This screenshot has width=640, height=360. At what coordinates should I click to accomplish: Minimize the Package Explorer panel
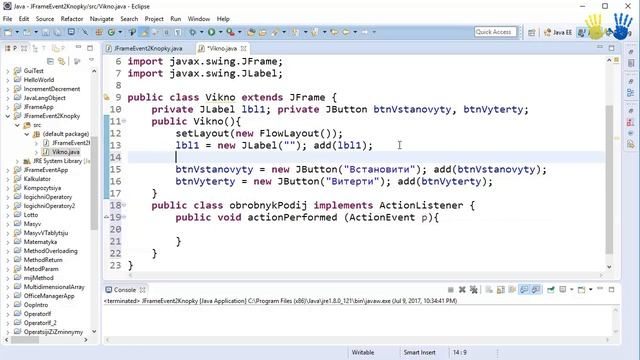point(78,48)
